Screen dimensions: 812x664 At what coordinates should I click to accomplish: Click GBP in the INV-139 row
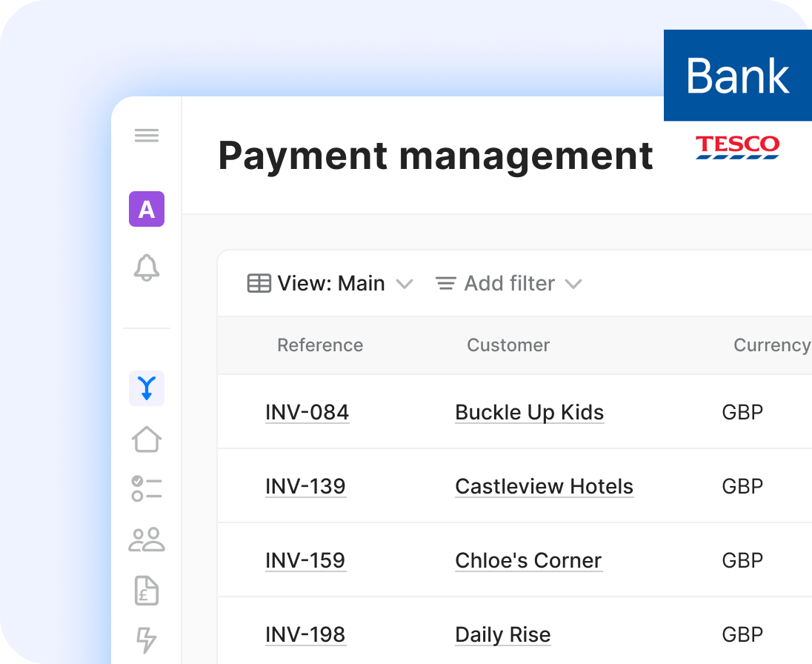(742, 486)
